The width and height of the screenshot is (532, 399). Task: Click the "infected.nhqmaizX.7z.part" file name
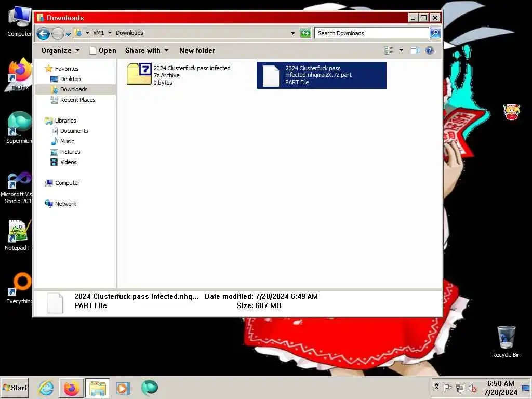click(x=318, y=75)
